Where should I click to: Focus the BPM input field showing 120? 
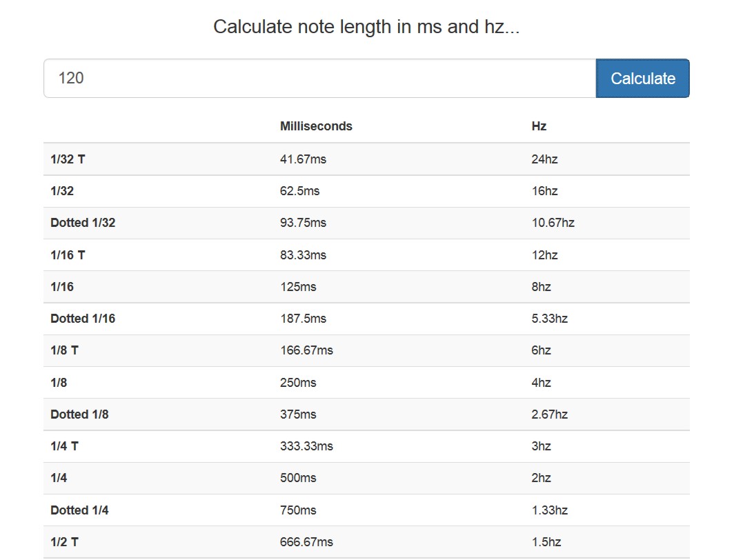tap(320, 78)
